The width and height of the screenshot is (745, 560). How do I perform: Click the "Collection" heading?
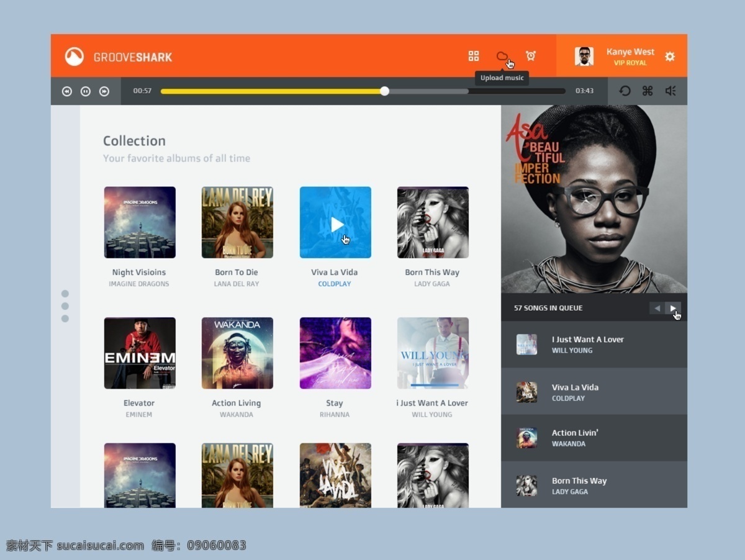[134, 141]
